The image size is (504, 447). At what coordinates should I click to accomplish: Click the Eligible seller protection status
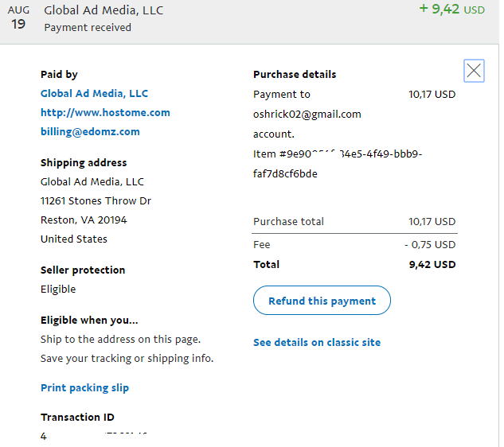click(58, 290)
